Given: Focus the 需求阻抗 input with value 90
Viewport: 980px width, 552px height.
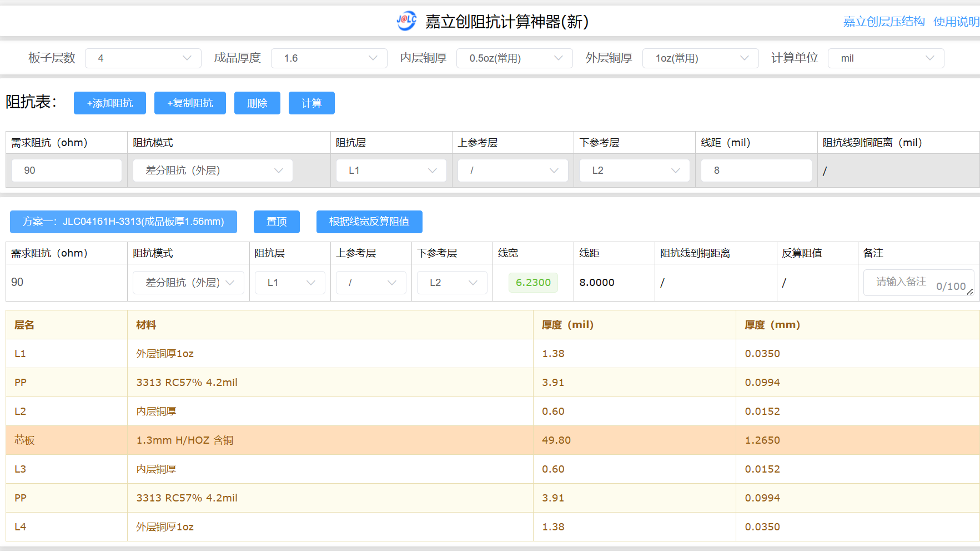Looking at the screenshot, I should (67, 170).
